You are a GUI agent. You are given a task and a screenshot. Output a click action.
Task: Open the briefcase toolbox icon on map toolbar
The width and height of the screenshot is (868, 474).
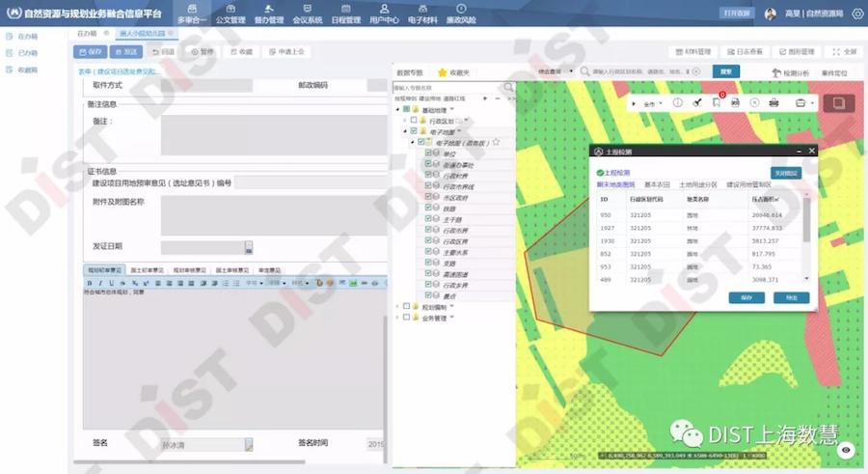tap(800, 103)
